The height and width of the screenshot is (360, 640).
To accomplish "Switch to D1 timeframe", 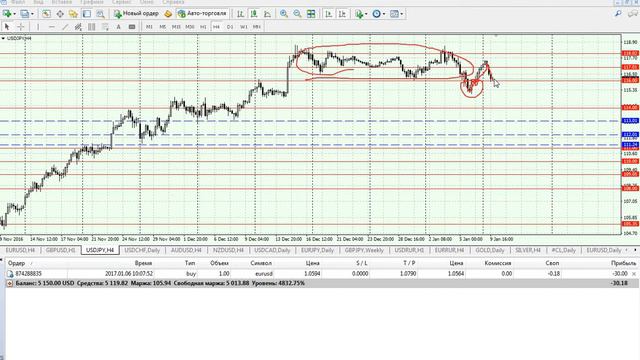I will click(x=230, y=27).
